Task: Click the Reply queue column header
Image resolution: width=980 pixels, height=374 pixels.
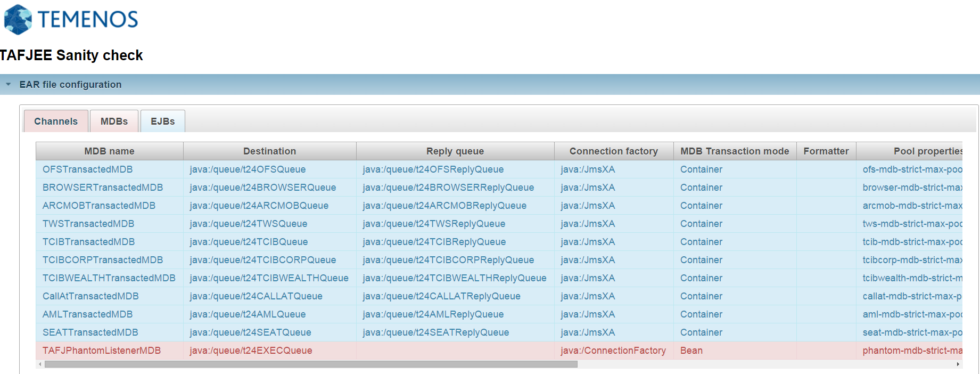Action: point(455,151)
